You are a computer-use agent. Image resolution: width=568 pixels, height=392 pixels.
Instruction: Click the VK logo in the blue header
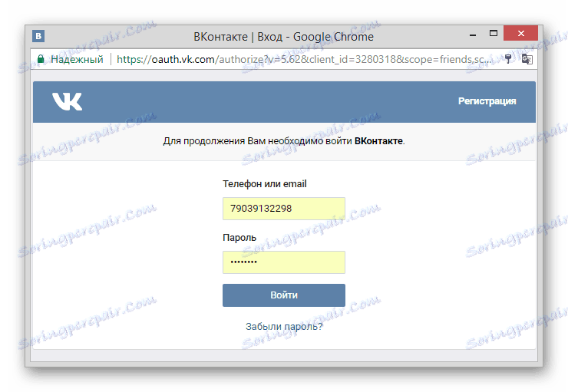click(x=68, y=102)
